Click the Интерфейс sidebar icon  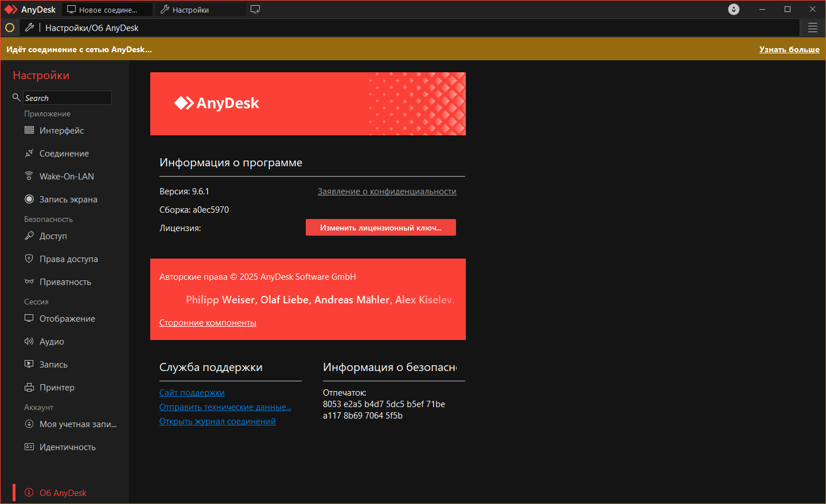[29, 130]
